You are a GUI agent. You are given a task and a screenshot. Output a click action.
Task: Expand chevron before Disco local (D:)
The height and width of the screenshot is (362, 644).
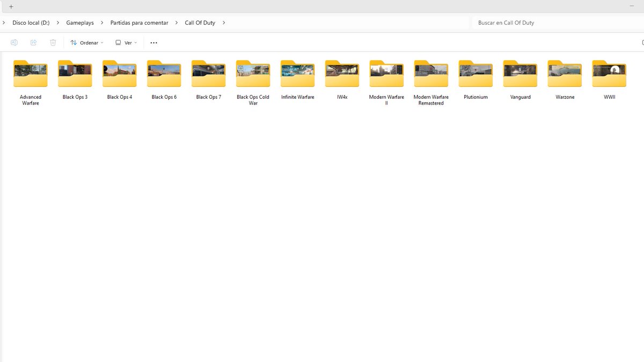(x=4, y=23)
